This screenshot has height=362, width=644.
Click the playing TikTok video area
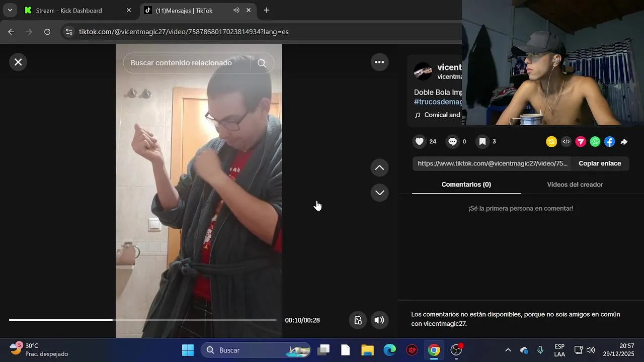click(199, 191)
